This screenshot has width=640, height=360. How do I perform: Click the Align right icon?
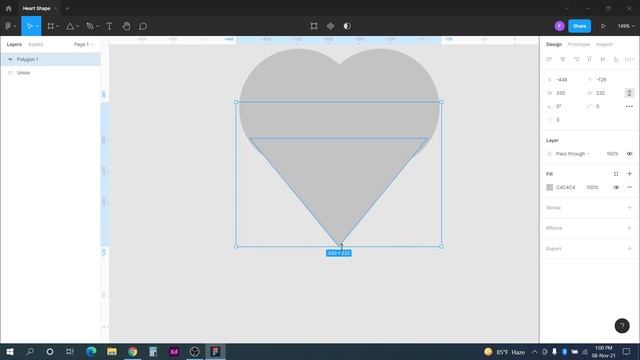coord(576,59)
